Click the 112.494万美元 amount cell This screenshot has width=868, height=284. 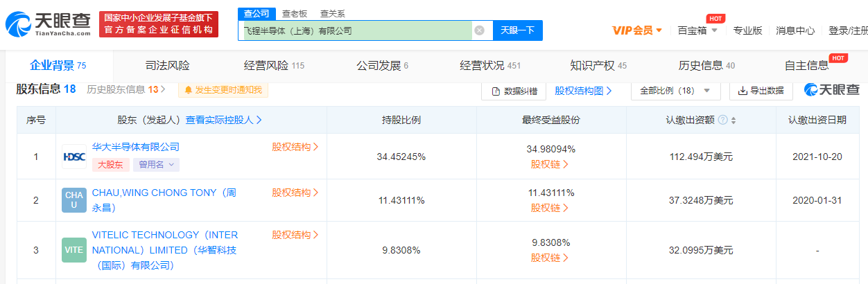pyautogui.click(x=701, y=157)
